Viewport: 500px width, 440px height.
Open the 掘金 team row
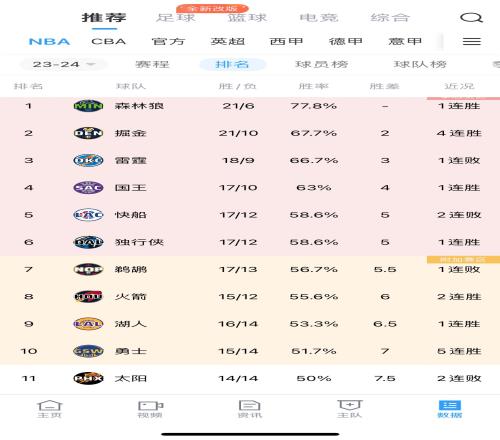tap(250, 133)
